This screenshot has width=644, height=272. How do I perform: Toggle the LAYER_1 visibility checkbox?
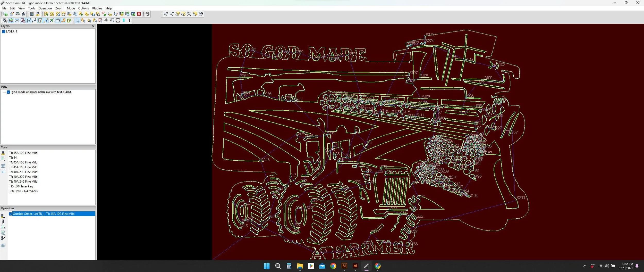point(4,31)
